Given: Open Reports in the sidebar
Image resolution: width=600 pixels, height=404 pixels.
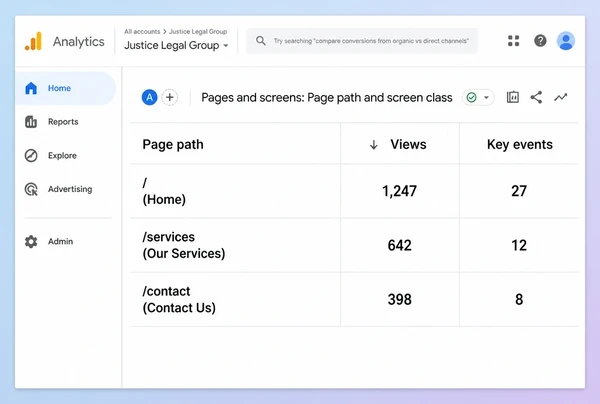Looking at the screenshot, I should (63, 122).
